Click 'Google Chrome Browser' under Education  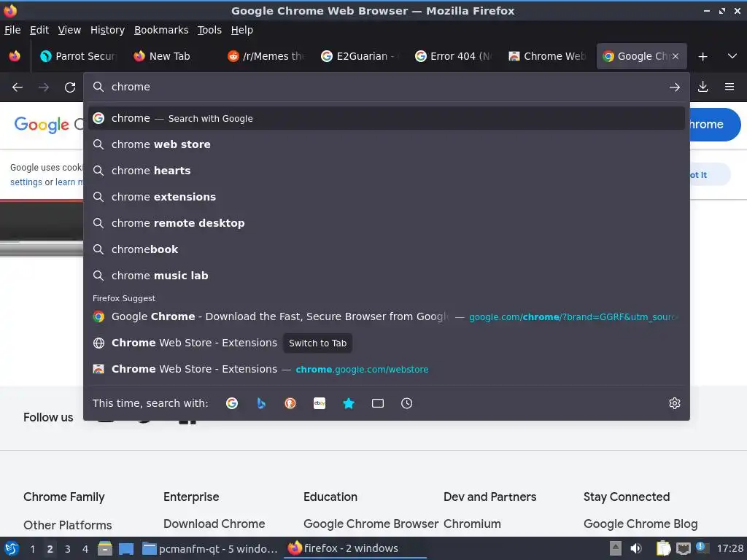(x=371, y=524)
